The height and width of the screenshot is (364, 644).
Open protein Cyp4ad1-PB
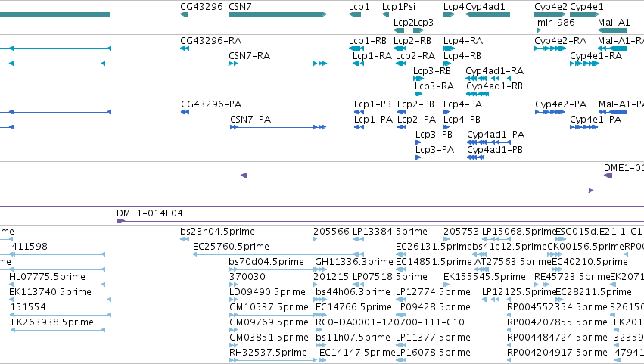coord(495,150)
